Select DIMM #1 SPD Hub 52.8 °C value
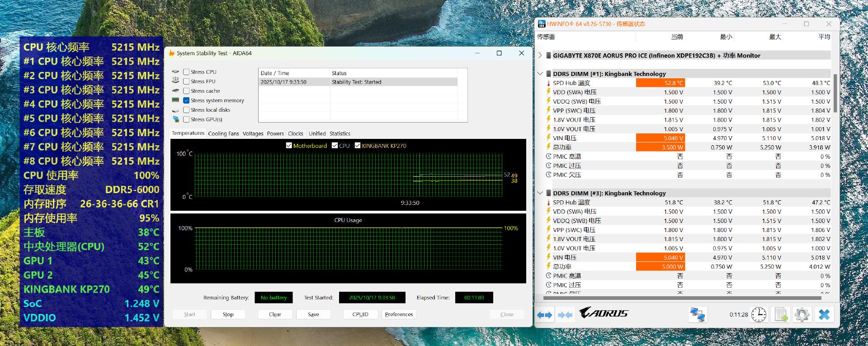This screenshot has width=868, height=346. 660,83
